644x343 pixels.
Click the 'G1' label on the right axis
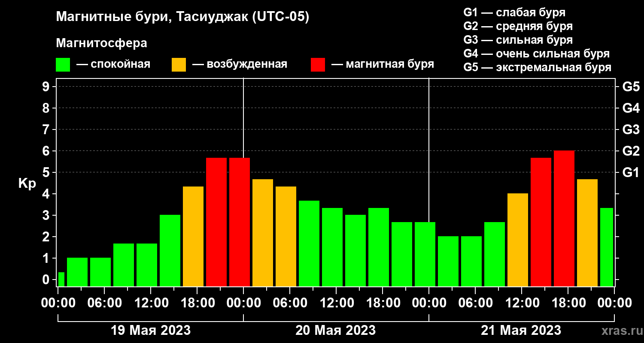click(631, 172)
